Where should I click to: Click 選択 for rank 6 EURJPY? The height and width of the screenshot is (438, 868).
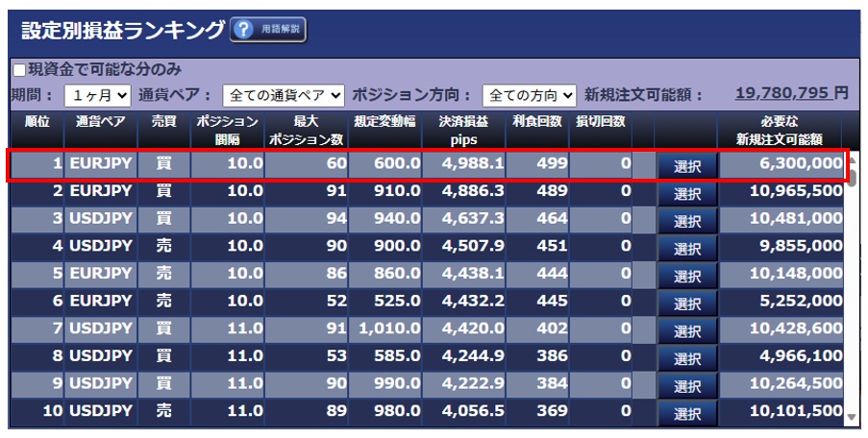pyautogui.click(x=687, y=304)
